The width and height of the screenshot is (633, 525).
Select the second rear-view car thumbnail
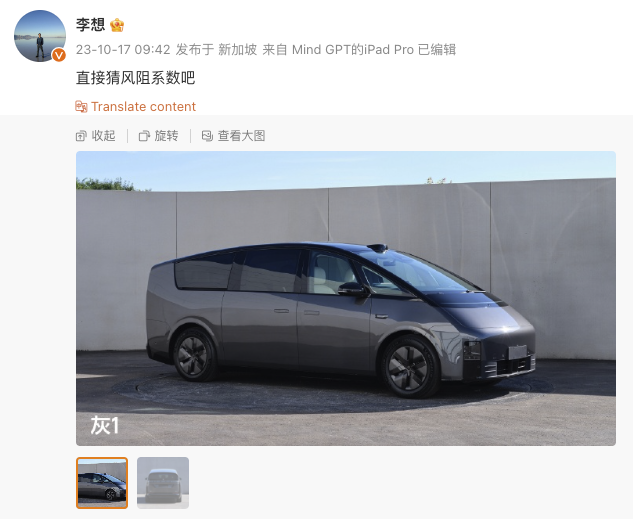point(163,483)
